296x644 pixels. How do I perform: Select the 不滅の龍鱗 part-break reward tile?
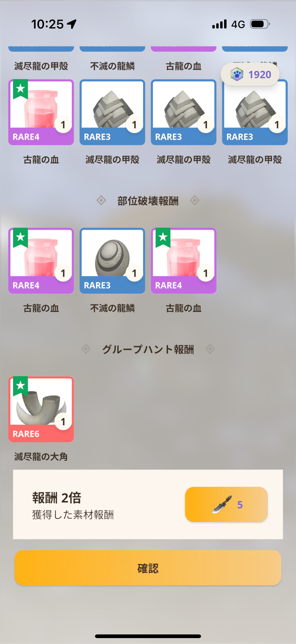click(112, 261)
